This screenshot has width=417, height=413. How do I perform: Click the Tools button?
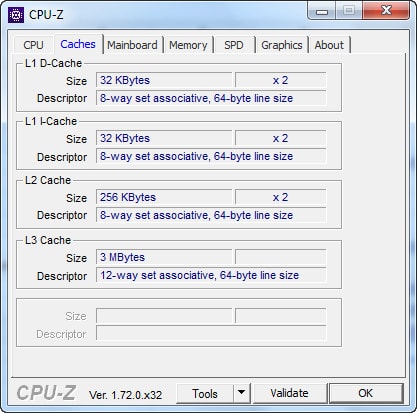point(205,394)
